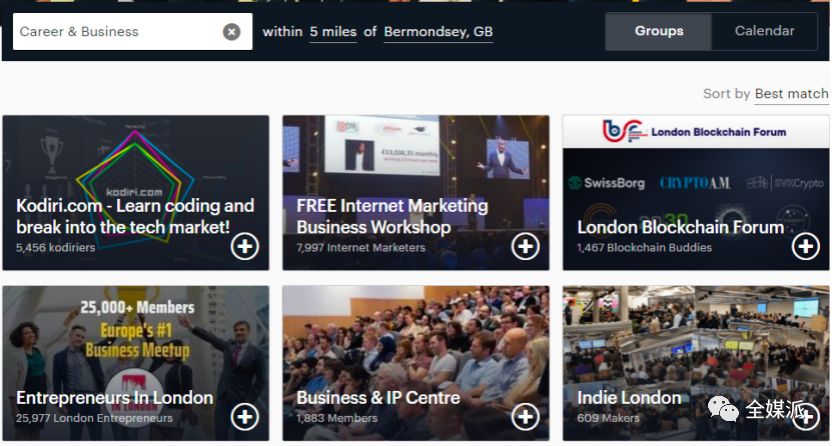832x446 pixels.
Task: Open the Sort by Best match dropdown
Action: tap(791, 94)
